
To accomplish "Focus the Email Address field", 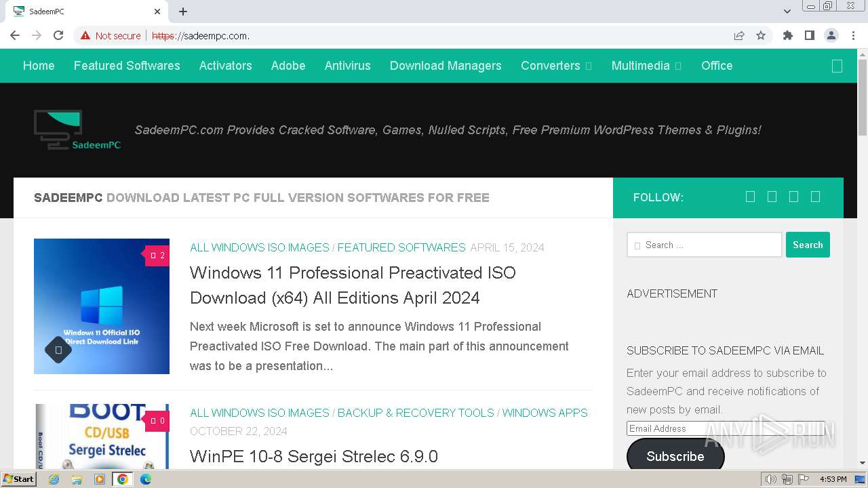I will 726,428.
